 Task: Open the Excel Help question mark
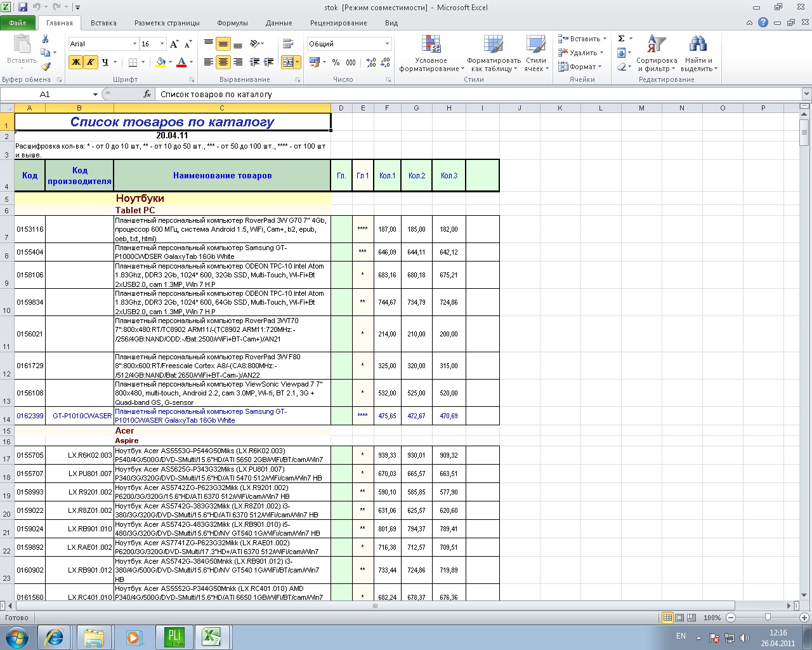coord(763,23)
